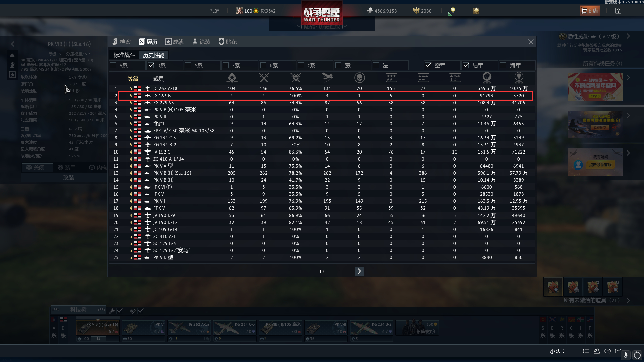This screenshot has width=644, height=362.
Task: Open the shop cart icon button
Action: pyautogui.click(x=590, y=11)
